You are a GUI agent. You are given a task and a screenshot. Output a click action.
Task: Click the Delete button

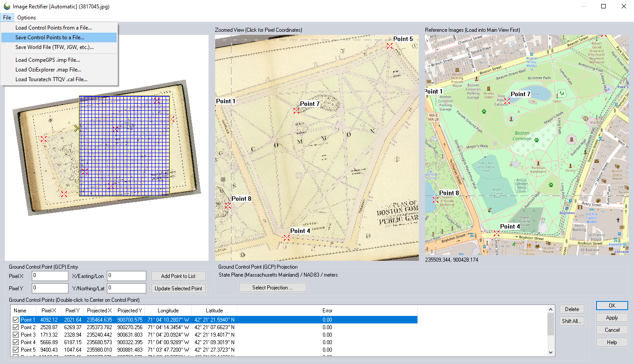tap(572, 309)
